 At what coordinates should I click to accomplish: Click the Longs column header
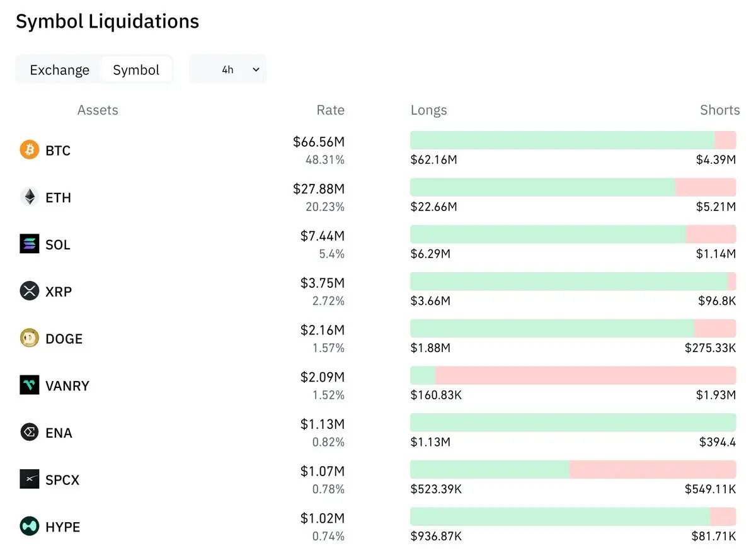428,110
